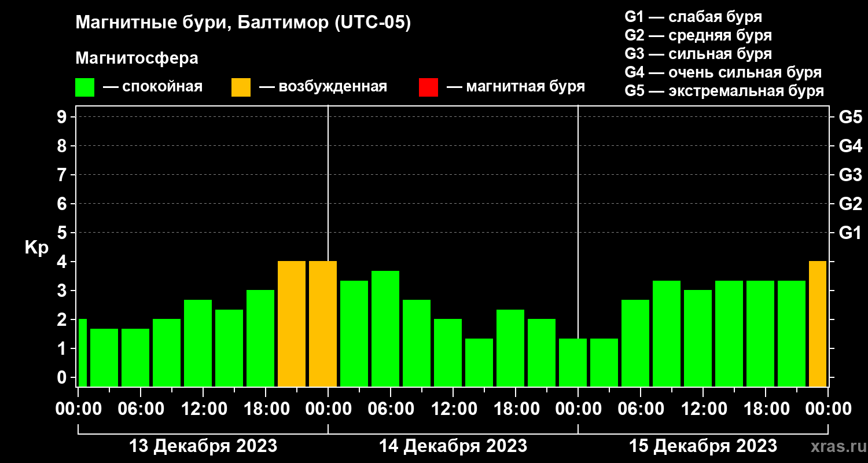Click the '18:00' time label above 15 Декабря

[x=766, y=409]
